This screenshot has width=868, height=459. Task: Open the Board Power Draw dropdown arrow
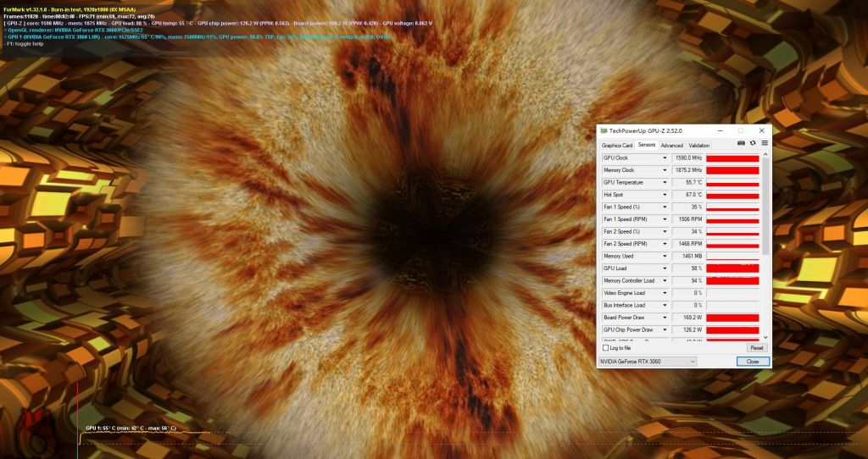click(665, 318)
